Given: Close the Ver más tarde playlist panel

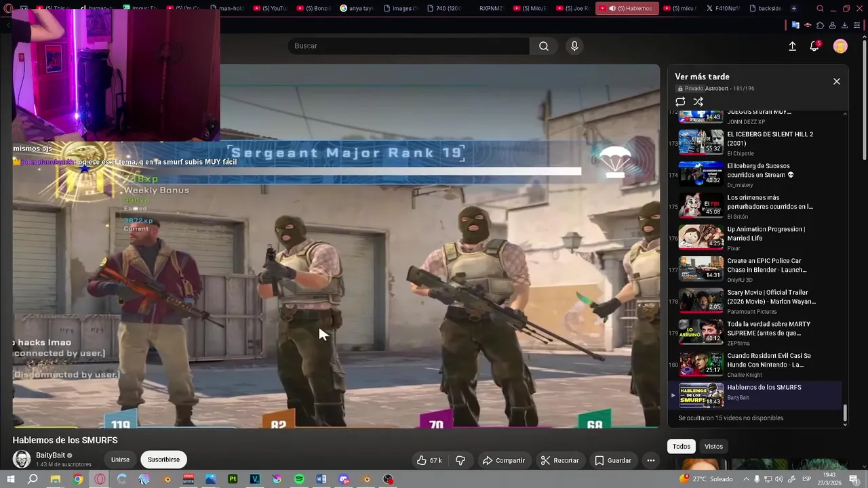Looking at the screenshot, I should (x=837, y=81).
